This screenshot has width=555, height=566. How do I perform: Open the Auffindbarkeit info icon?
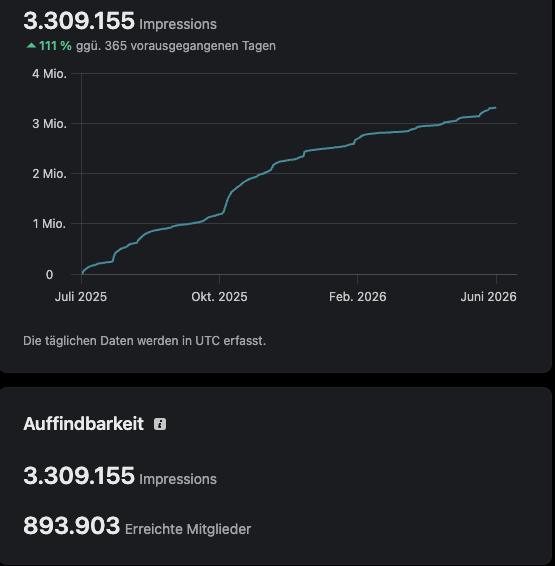click(x=160, y=424)
